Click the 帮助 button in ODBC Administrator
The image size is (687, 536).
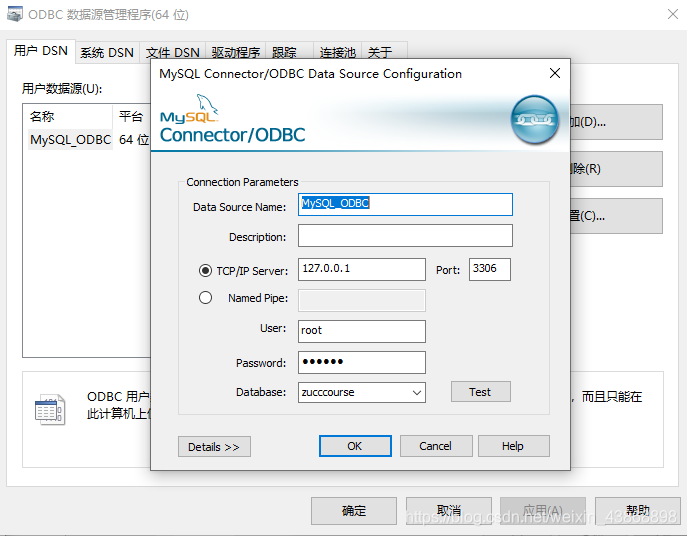coord(637,511)
